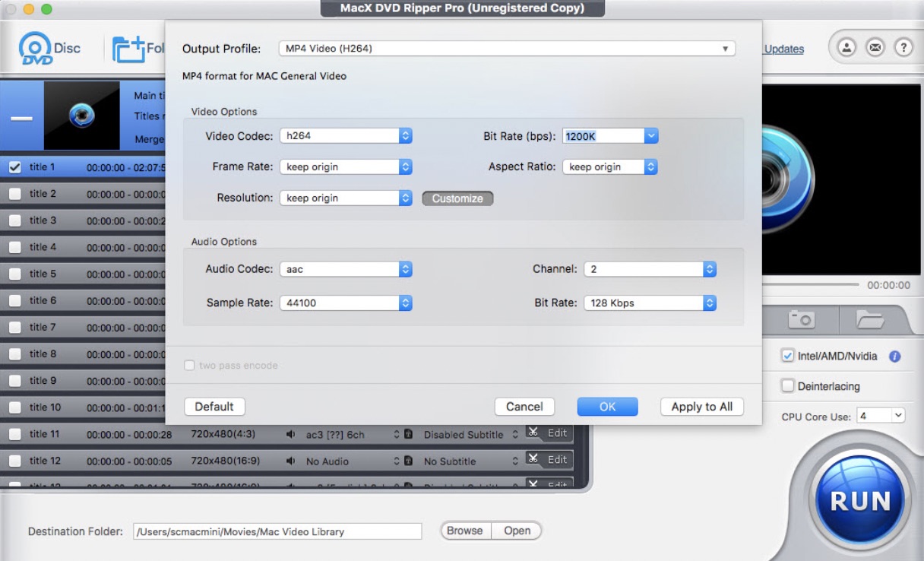Click the minus icon beside disc thumbnail
This screenshot has height=561, width=924.
point(21,119)
